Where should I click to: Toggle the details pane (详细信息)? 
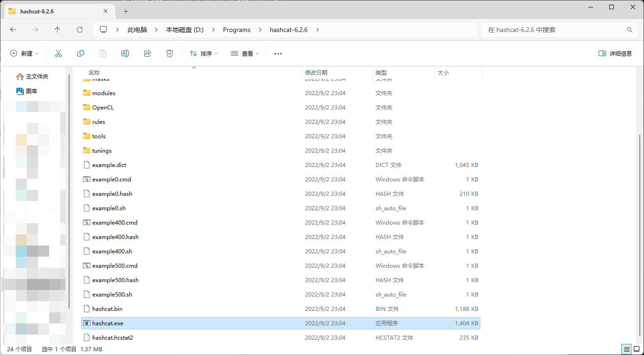click(x=615, y=53)
